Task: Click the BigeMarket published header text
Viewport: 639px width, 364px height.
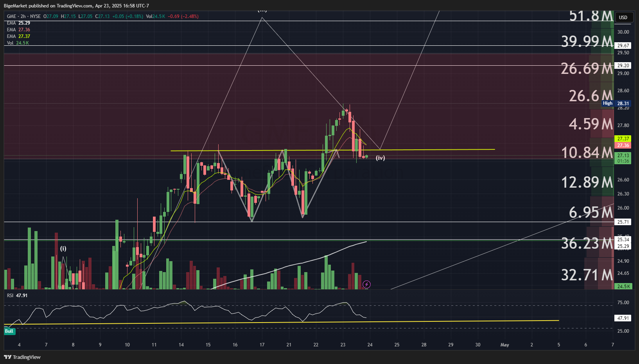Action: pos(76,6)
